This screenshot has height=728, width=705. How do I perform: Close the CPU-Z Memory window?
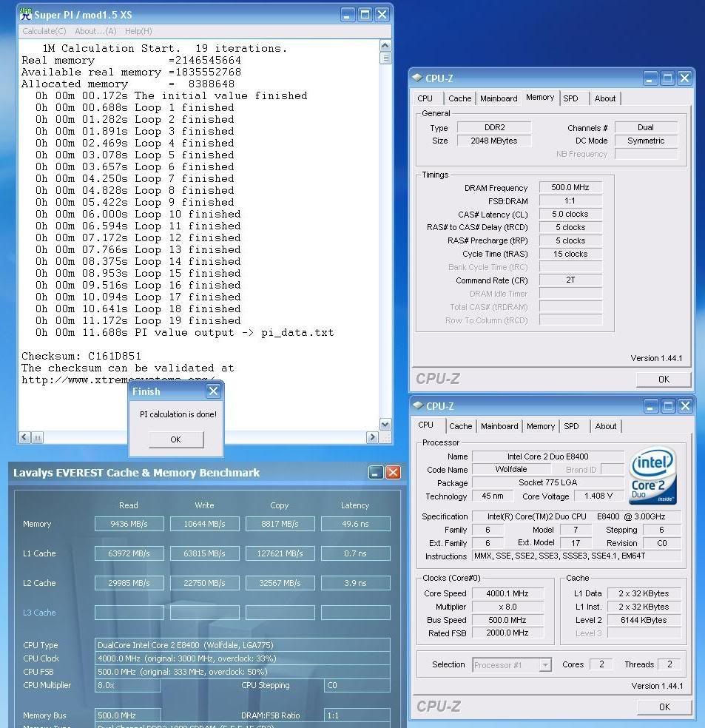(x=684, y=78)
